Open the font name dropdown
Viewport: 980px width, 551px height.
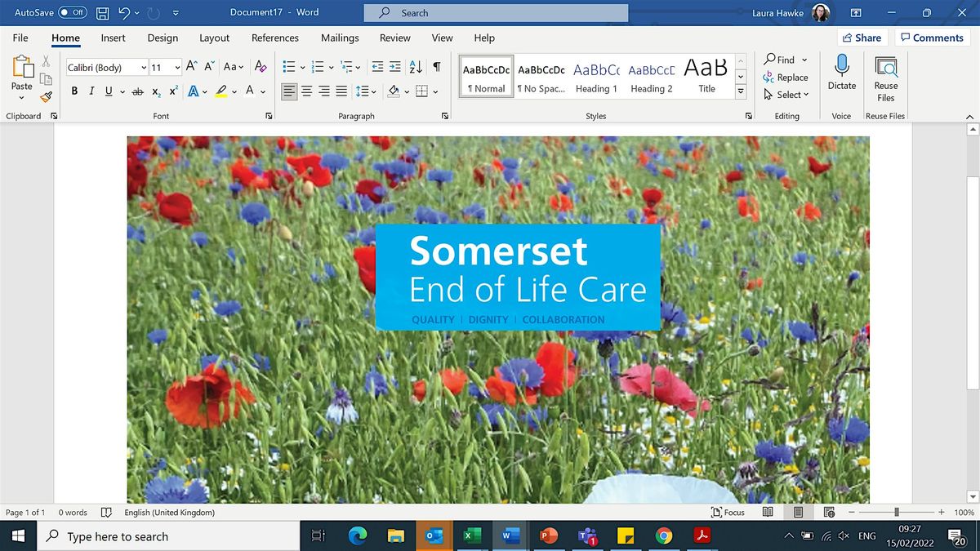144,68
